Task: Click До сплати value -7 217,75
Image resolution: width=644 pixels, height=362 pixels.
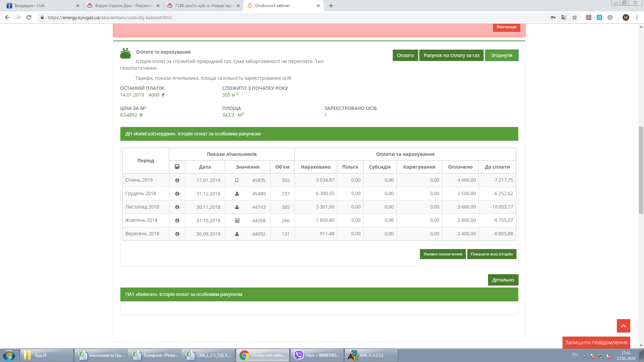Action: click(503, 180)
